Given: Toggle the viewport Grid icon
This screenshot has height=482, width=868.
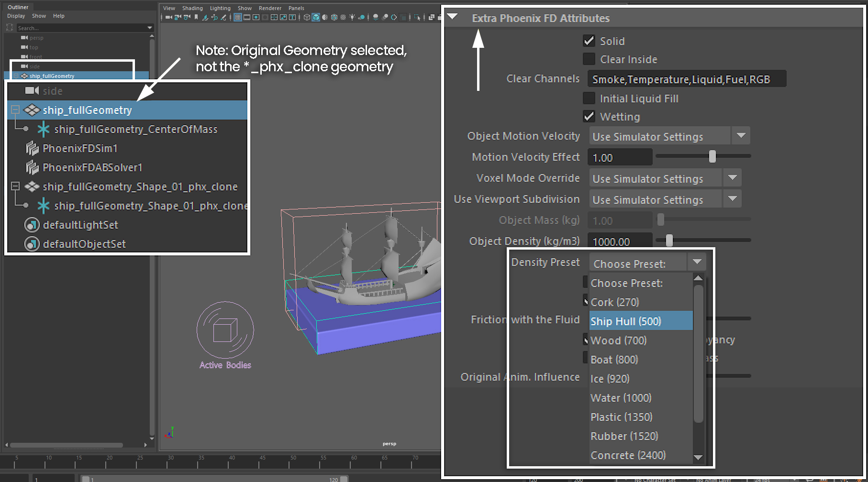Looking at the screenshot, I should [238, 17].
